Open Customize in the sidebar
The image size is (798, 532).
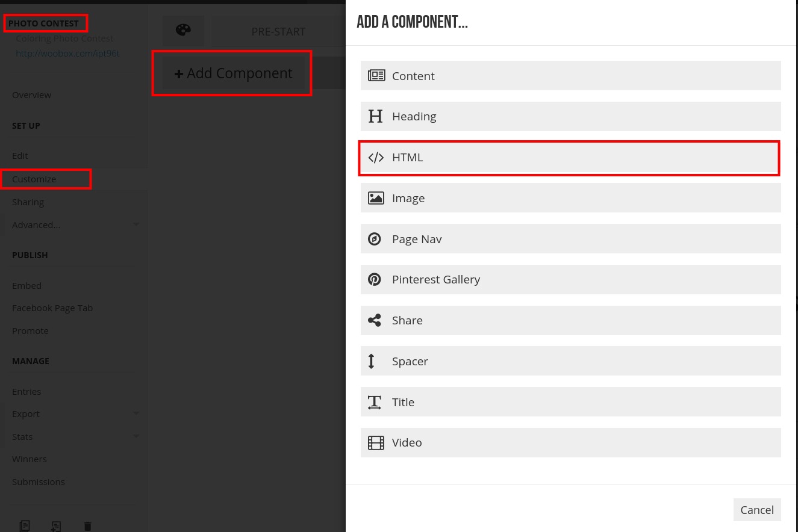(x=34, y=179)
